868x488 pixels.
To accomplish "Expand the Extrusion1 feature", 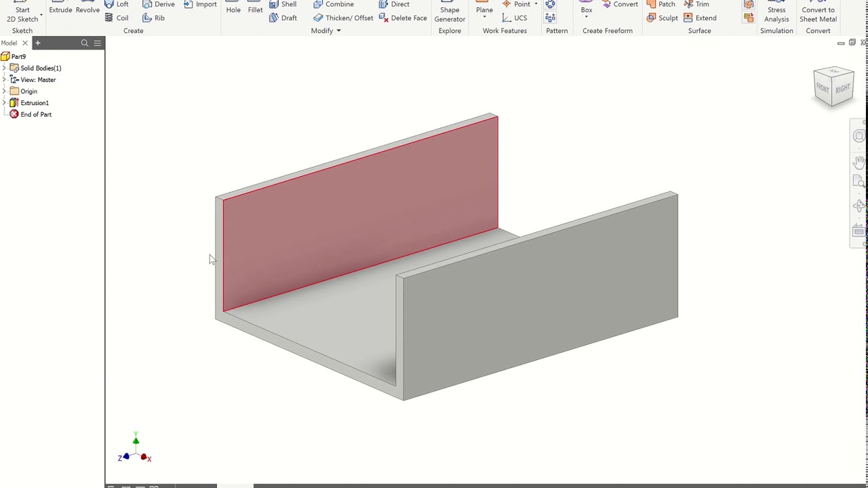I will (4, 102).
